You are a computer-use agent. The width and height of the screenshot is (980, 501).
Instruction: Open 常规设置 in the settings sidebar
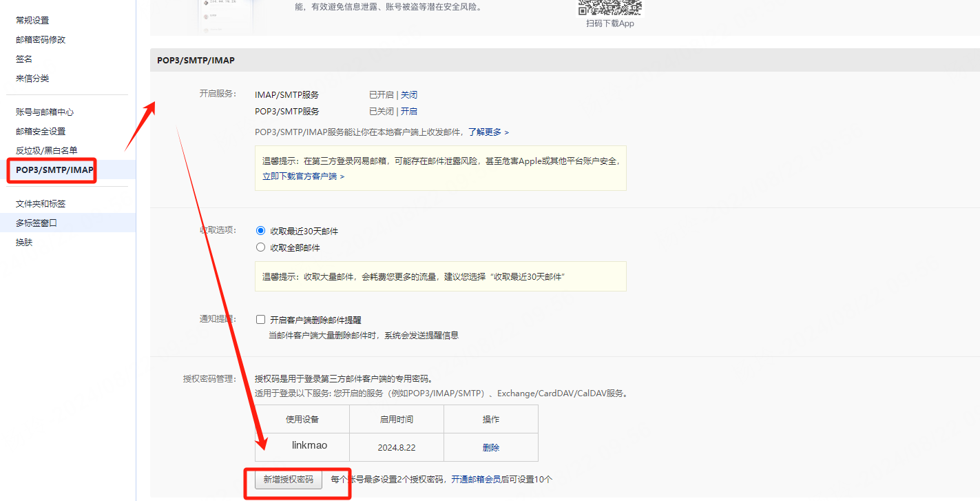click(32, 21)
